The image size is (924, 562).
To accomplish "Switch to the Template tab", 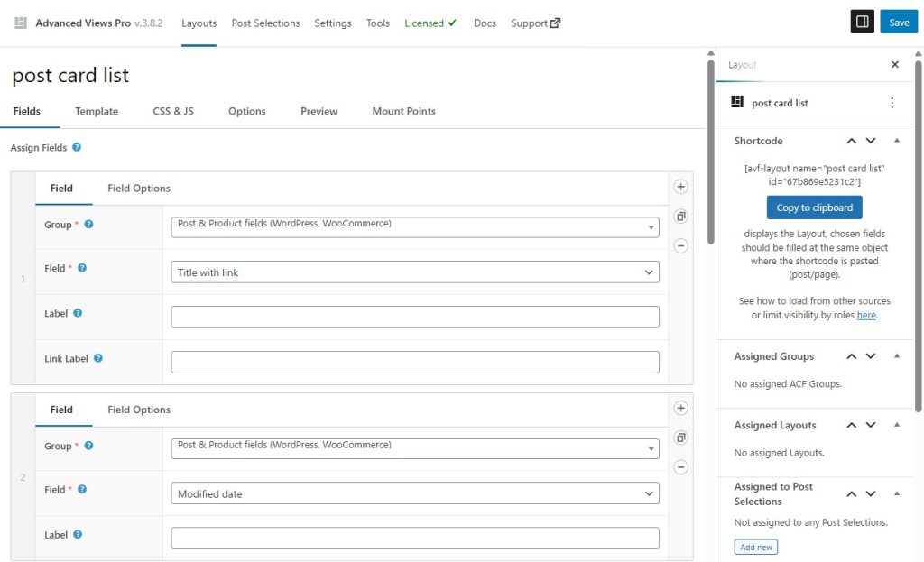I will tap(97, 111).
